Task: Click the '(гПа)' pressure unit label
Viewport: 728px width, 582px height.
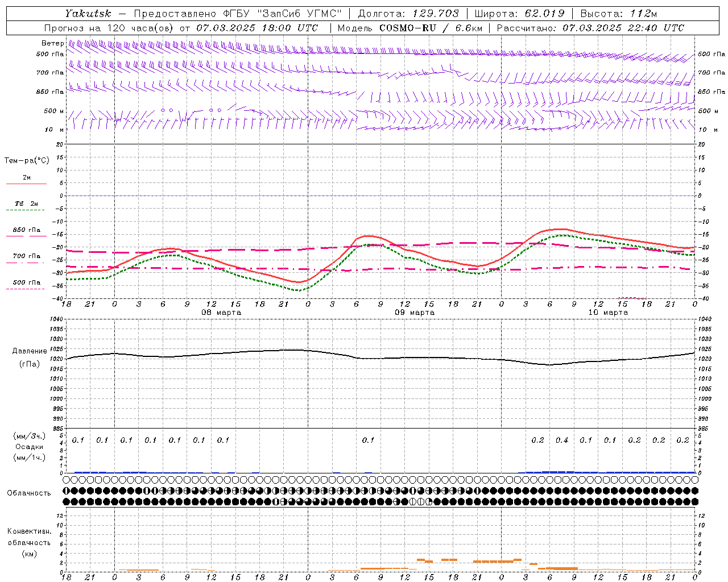Action: [30, 364]
